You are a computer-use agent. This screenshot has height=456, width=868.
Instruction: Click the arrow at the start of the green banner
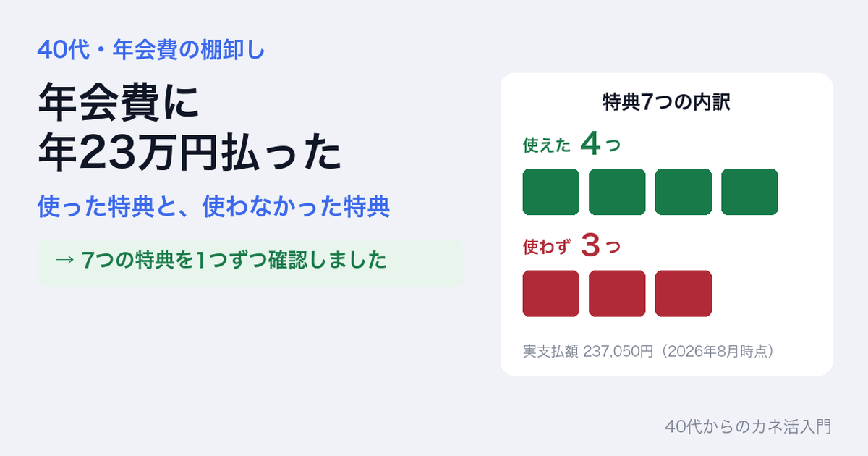pos(64,261)
